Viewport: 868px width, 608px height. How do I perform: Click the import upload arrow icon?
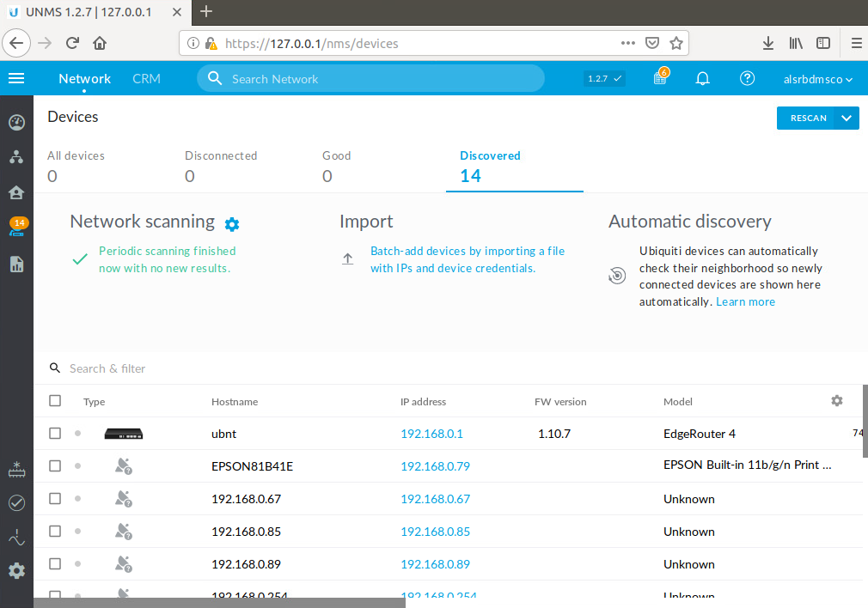point(348,258)
